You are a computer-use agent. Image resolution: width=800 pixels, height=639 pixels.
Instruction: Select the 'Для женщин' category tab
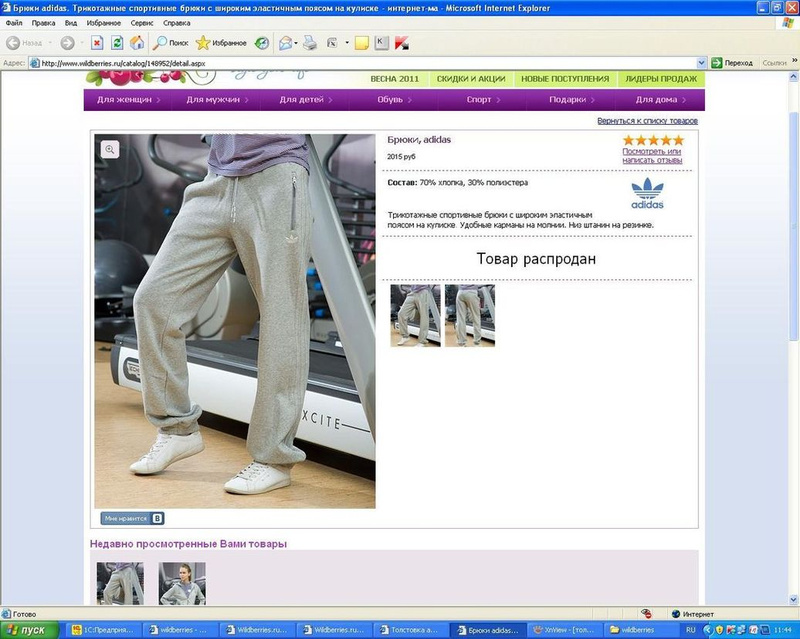[x=124, y=100]
